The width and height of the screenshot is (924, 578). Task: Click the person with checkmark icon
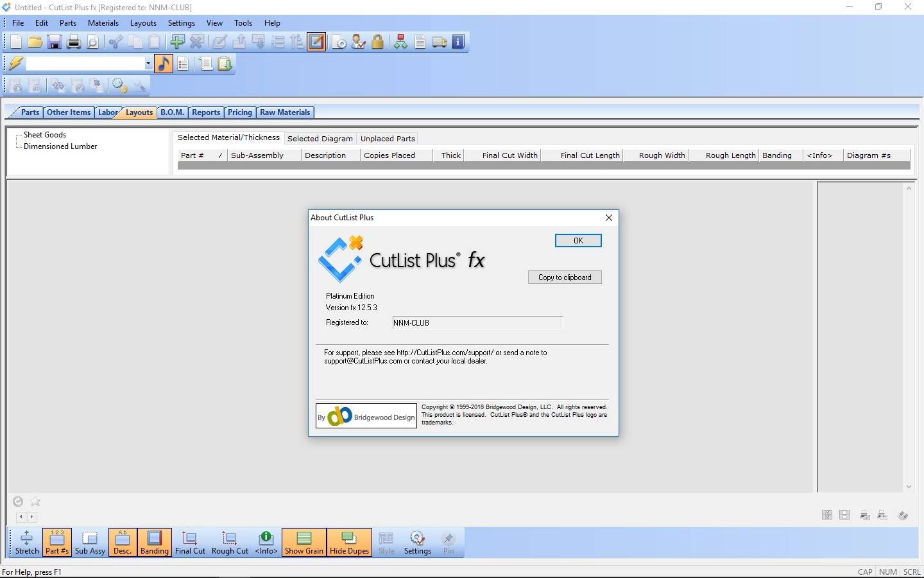tap(359, 42)
